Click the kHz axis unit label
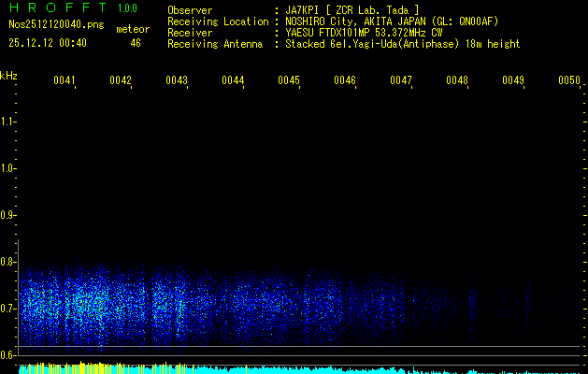Viewport: 588px width, 374px height. 8,76
